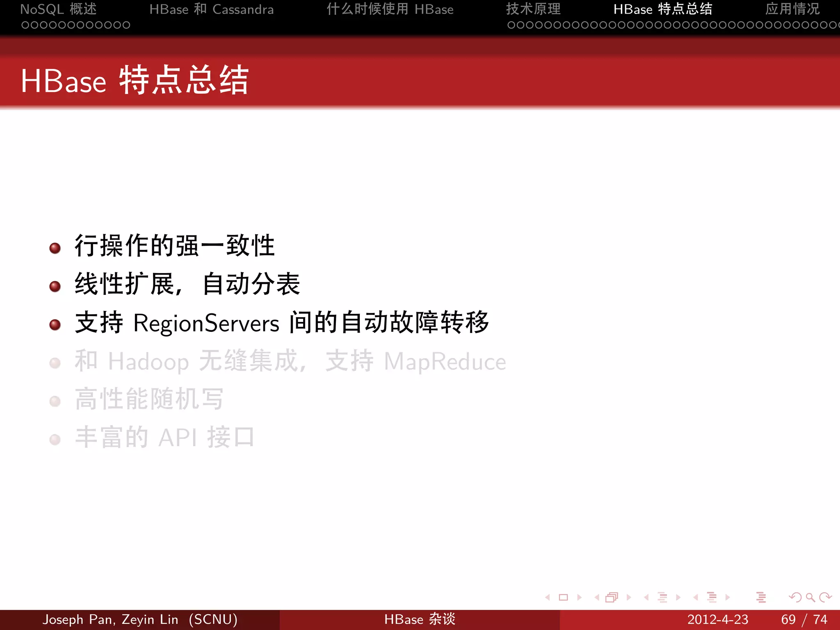
Task: Click the previous section arrow
Action: (x=696, y=597)
